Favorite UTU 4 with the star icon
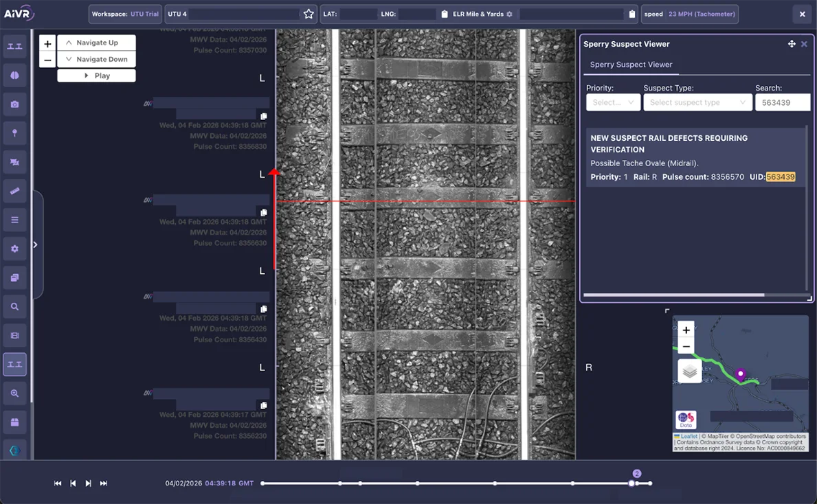This screenshot has height=504, width=817. 309,14
